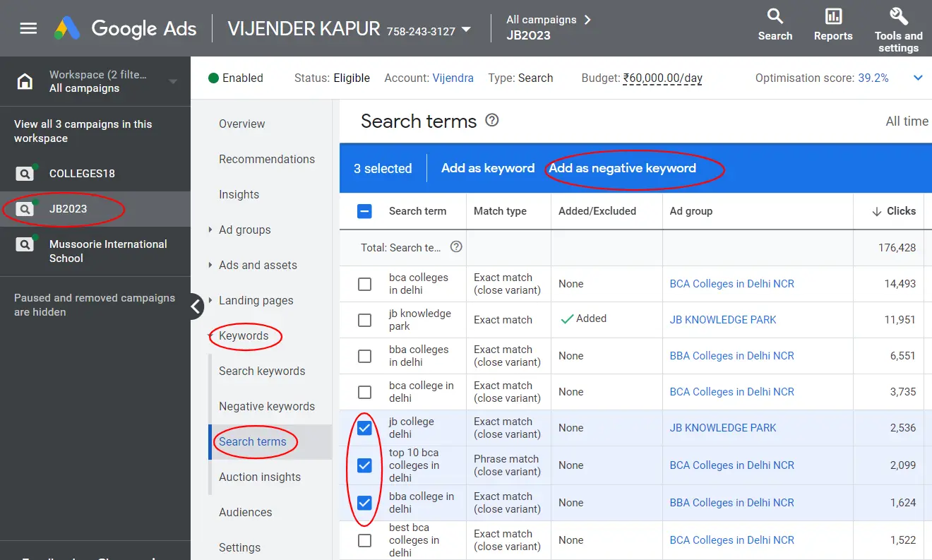Open Search keywords
This screenshot has width=932, height=560.
pos(262,371)
